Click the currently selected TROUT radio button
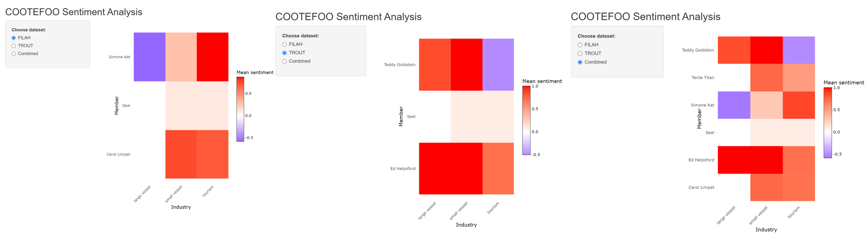This screenshot has width=868, height=240. pyautogui.click(x=284, y=53)
